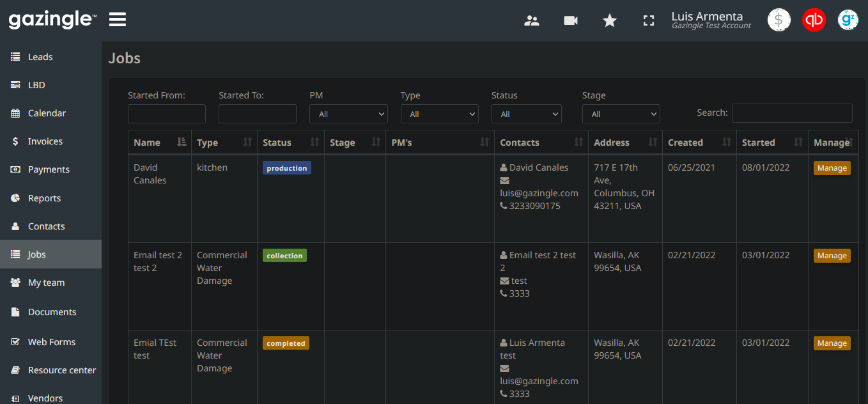Click the video camera icon
Image resolution: width=868 pixels, height=404 pixels.
pyautogui.click(x=570, y=20)
